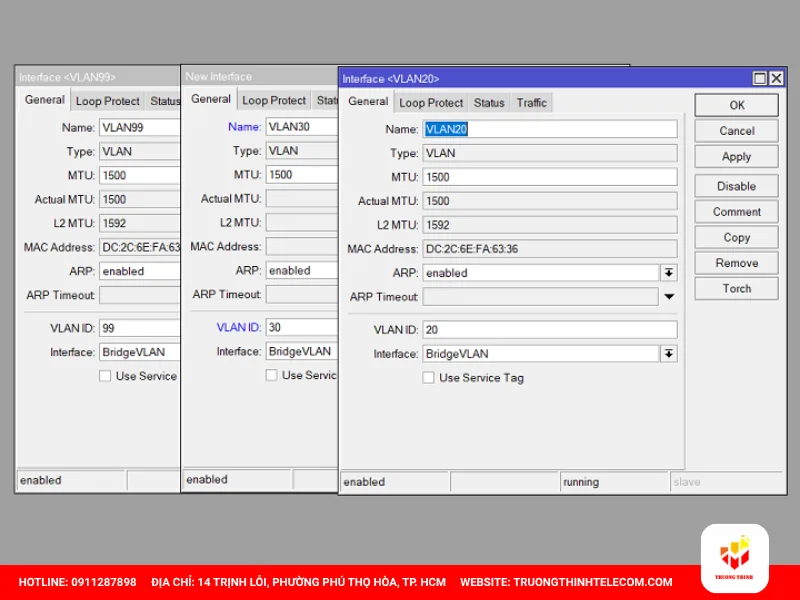Click the ARP Timeout field in VLAN20 window

pyautogui.click(x=540, y=296)
